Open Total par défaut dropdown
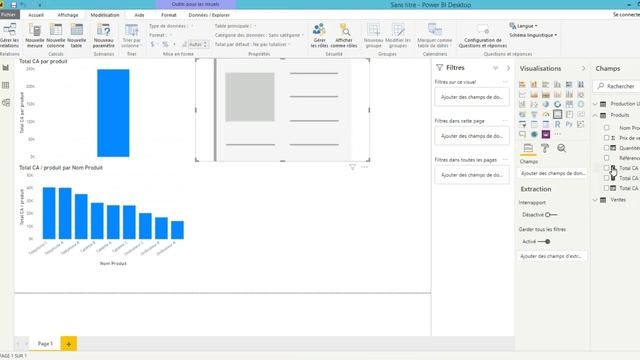Image resolution: width=640 pixels, height=360 pixels. pyautogui.click(x=253, y=44)
